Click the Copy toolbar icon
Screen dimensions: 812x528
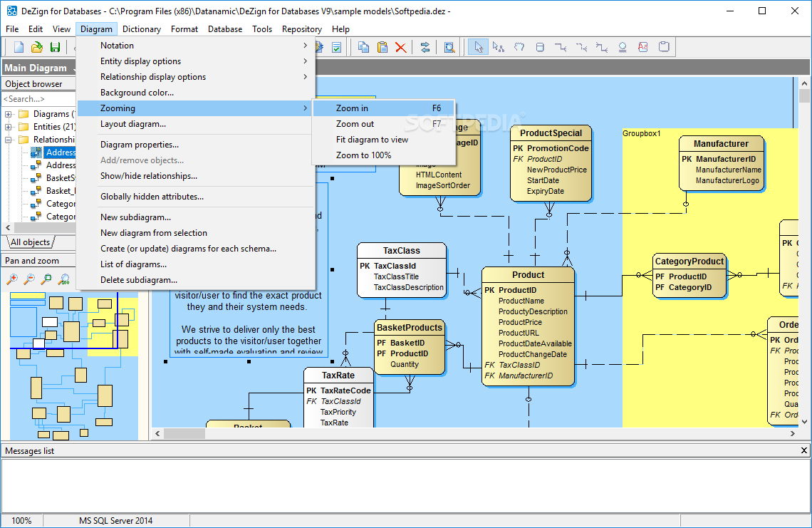point(363,47)
